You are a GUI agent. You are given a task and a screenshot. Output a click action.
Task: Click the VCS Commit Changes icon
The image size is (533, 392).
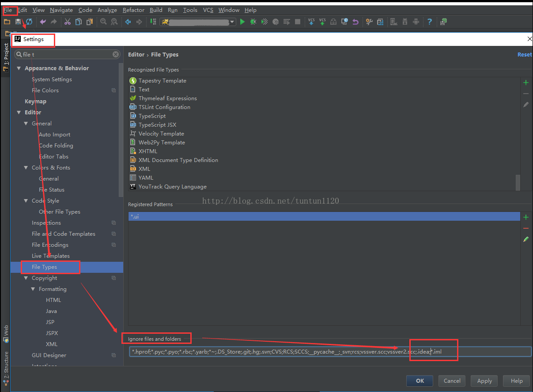(322, 21)
